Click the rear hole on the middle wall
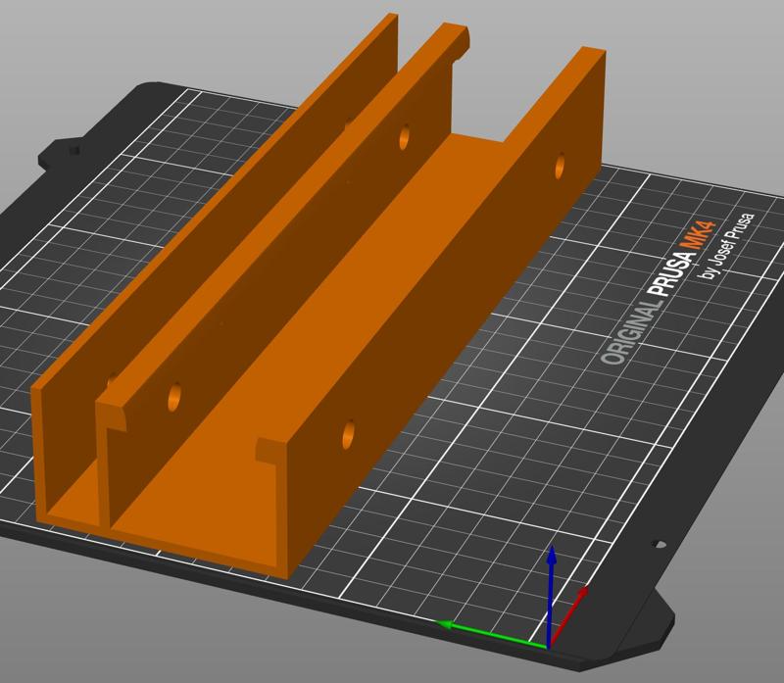784x683 pixels. click(405, 137)
